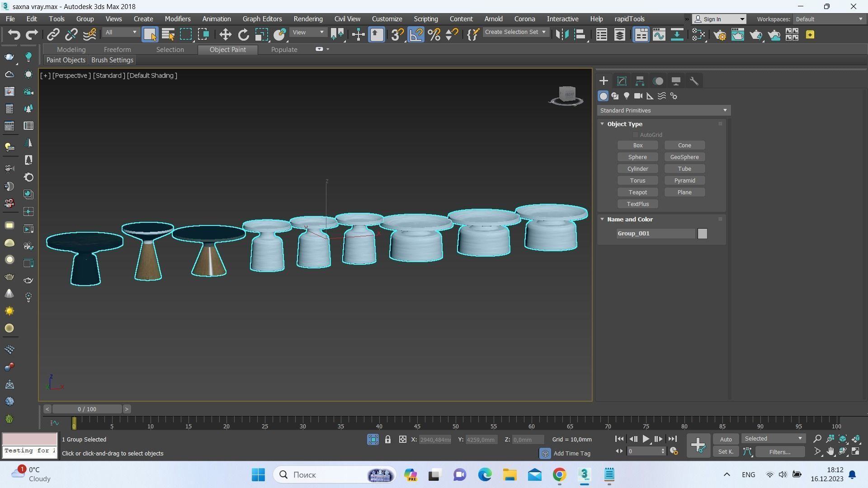Click the Undo arrow icon
This screenshot has height=488, width=868.
(x=14, y=35)
